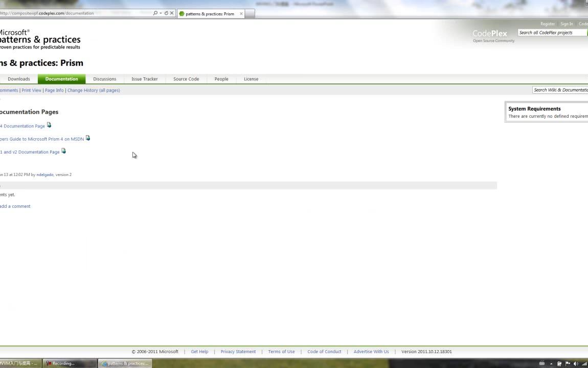
Task: Open the Page Info link
Action: pos(54,90)
